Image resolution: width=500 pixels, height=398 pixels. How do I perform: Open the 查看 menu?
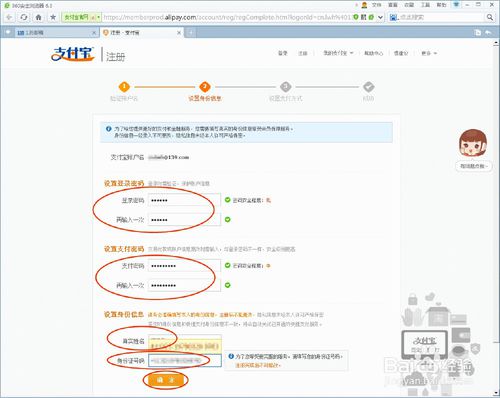tap(393, 5)
